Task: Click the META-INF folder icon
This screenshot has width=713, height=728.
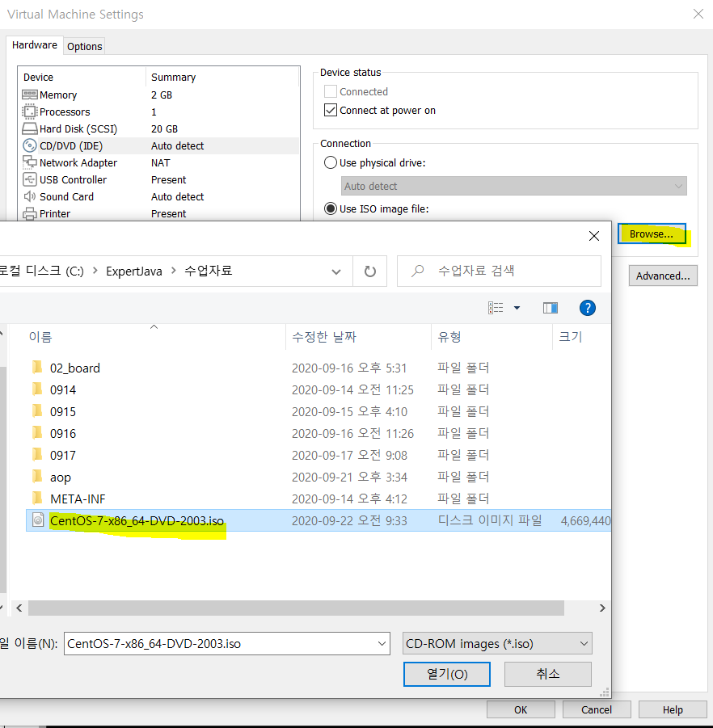Action: tap(37, 499)
